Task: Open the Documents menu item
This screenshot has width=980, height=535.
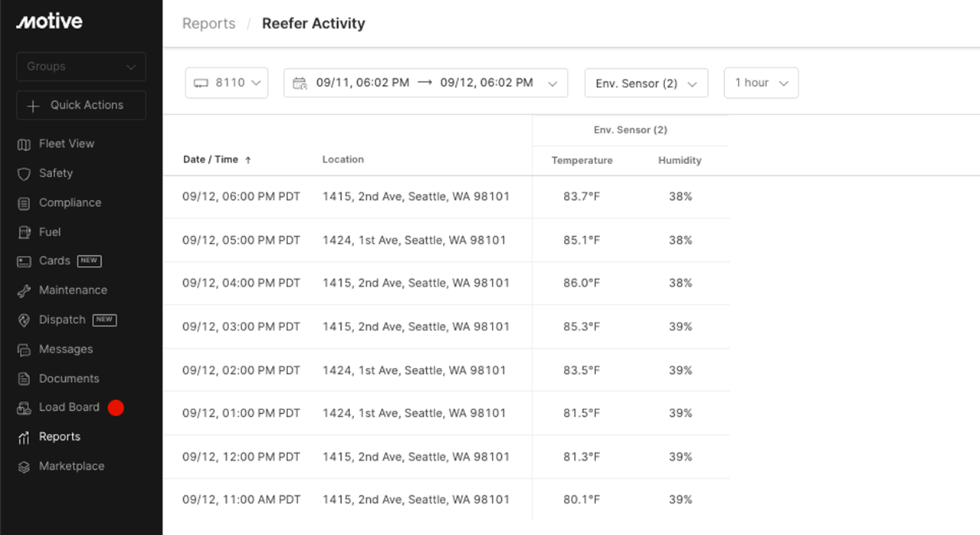Action: coord(69,379)
